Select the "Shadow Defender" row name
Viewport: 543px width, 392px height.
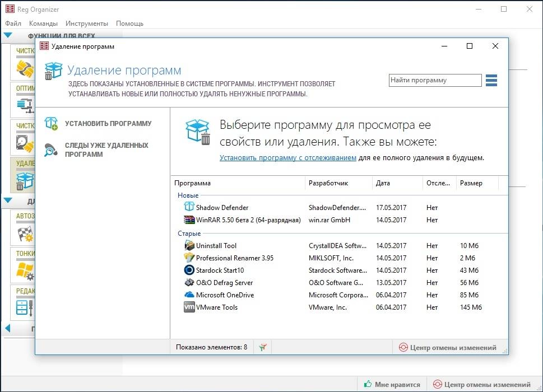(x=222, y=208)
